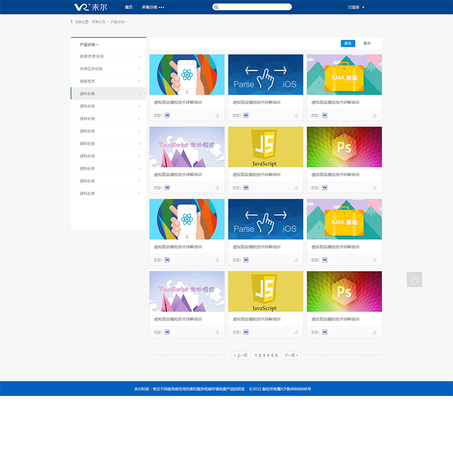The width and height of the screenshot is (453, 476).
Task: Open 首页 in the top navigation
Action: pos(129,7)
